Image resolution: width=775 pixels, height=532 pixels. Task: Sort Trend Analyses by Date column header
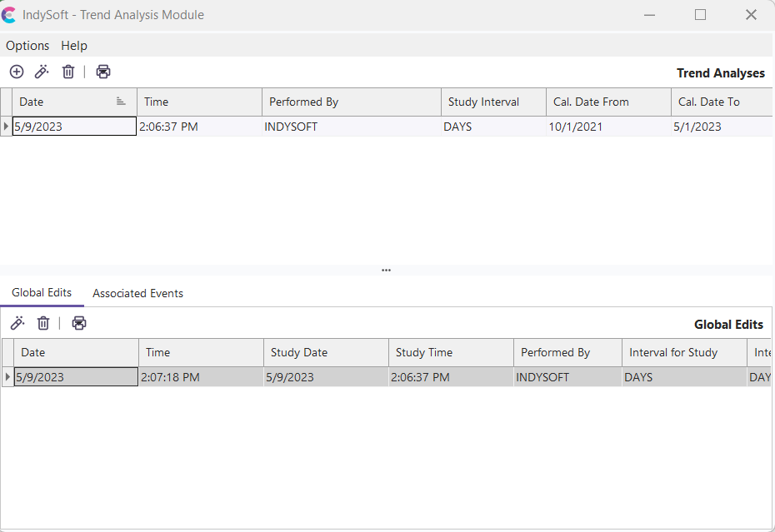click(x=67, y=102)
